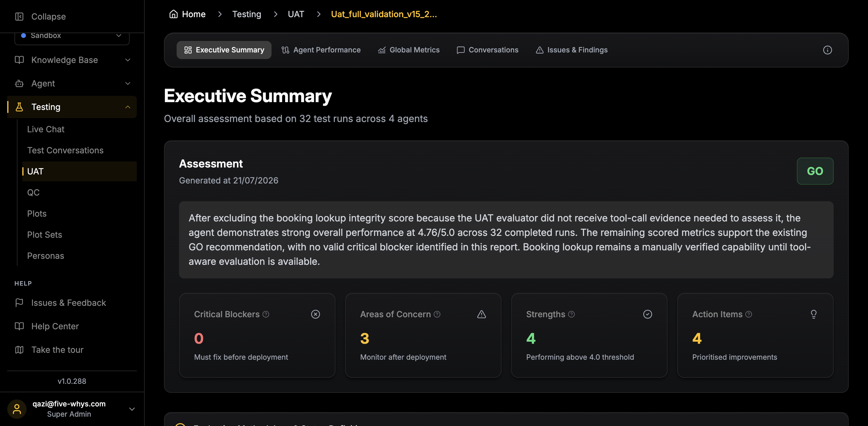Click the Collapse sidebar icon
868x426 pixels.
coord(19,17)
